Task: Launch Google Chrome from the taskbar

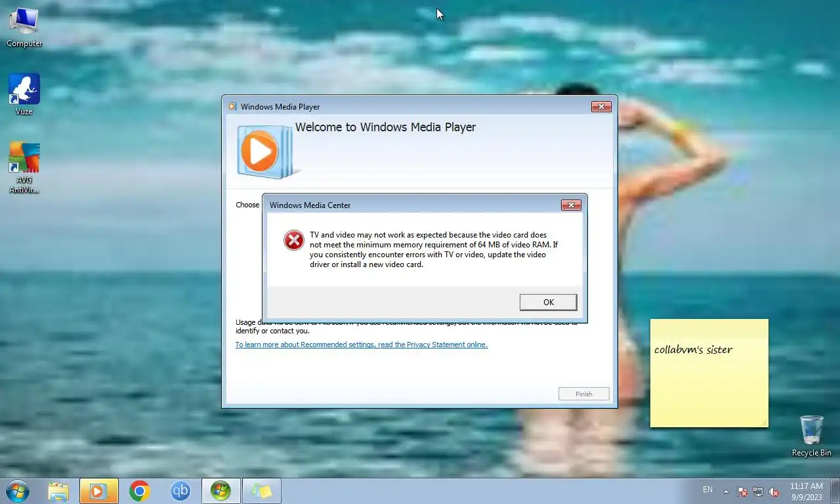Action: [x=140, y=491]
